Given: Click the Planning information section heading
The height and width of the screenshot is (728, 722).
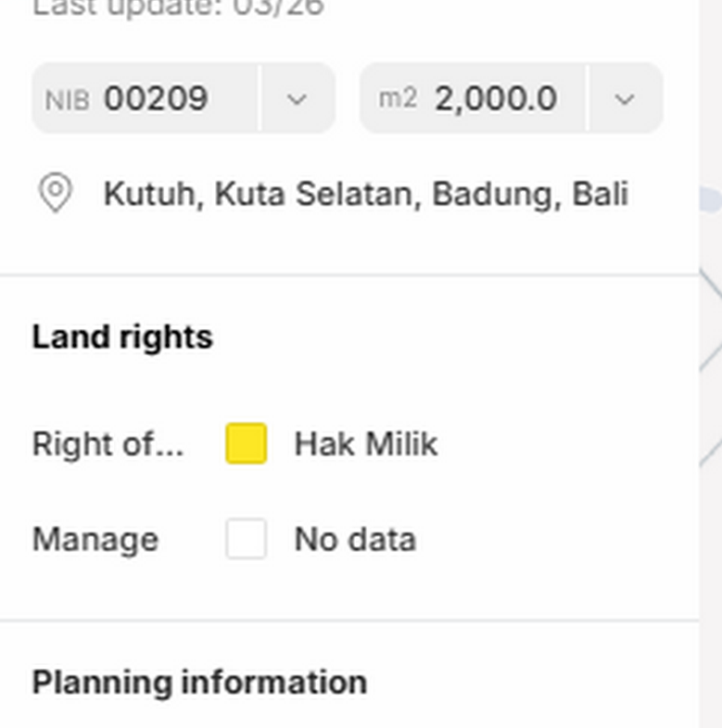Looking at the screenshot, I should (199, 683).
